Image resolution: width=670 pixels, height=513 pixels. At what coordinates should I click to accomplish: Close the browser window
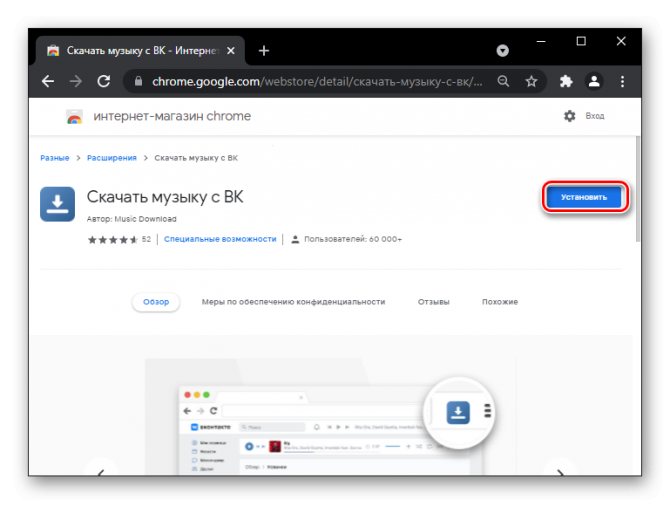(621, 41)
